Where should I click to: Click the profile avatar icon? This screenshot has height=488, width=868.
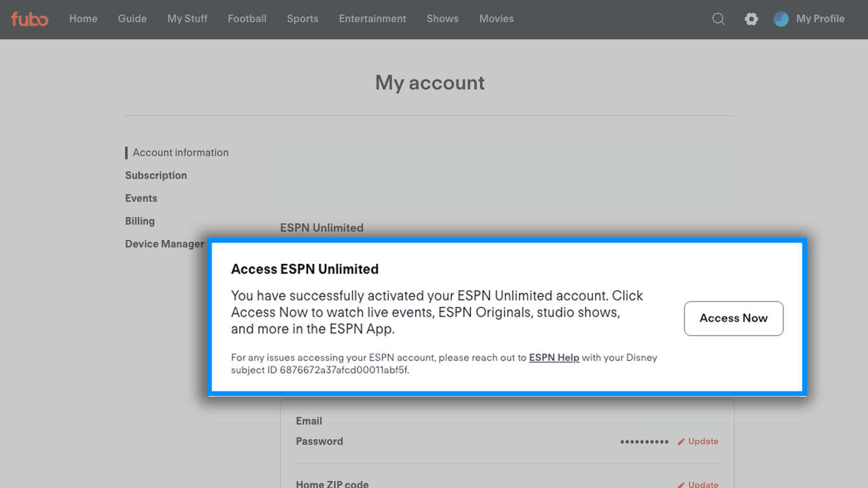pyautogui.click(x=781, y=19)
